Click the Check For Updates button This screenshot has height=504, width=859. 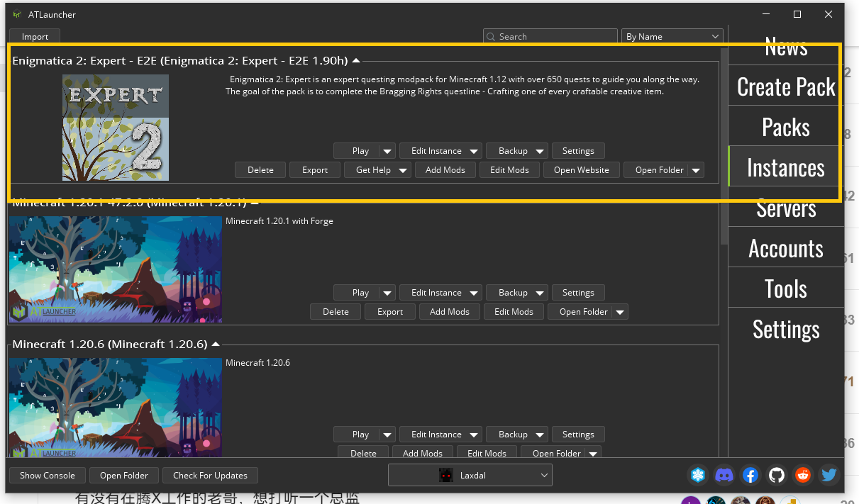coord(211,476)
